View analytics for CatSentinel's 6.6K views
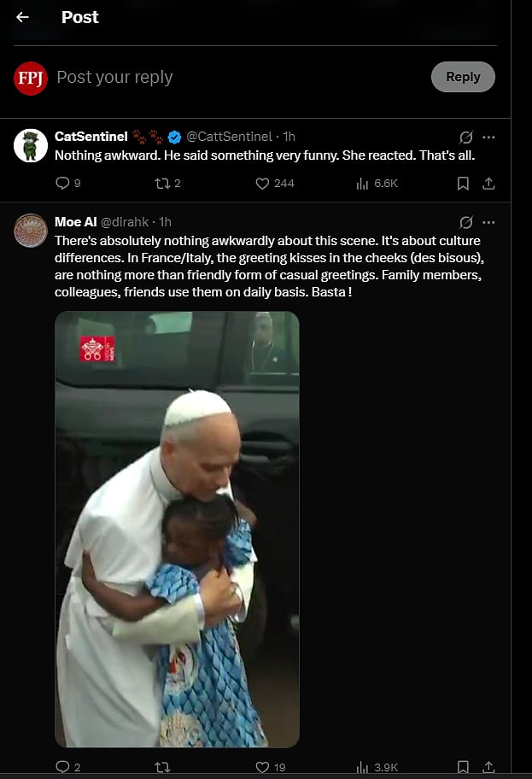532x779 pixels. [x=361, y=183]
